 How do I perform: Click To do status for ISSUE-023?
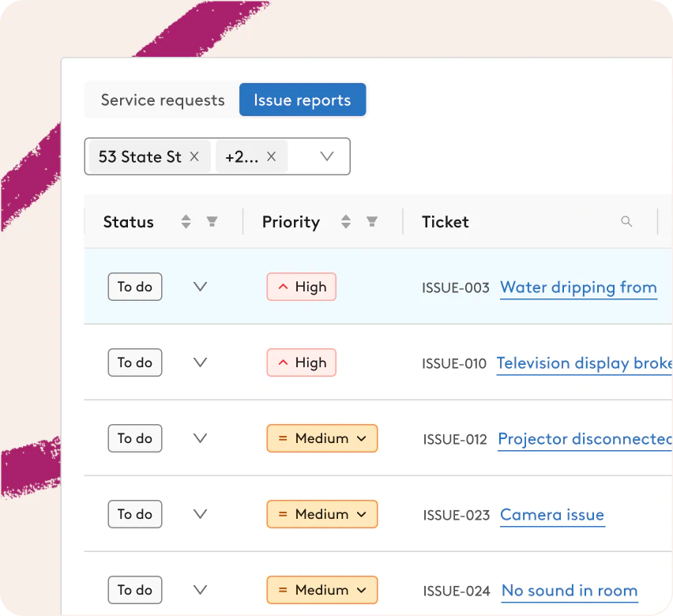pos(135,514)
